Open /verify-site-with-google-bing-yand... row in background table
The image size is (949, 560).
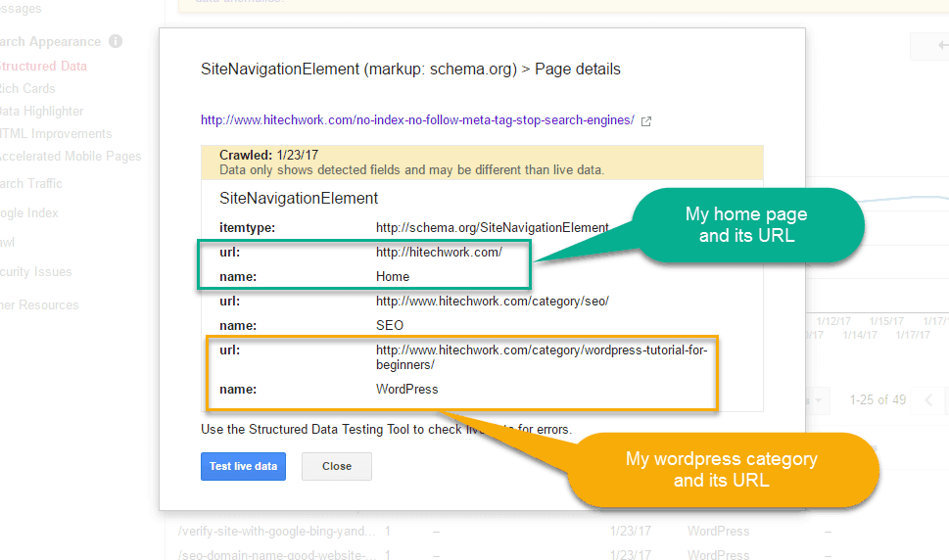pos(276,531)
